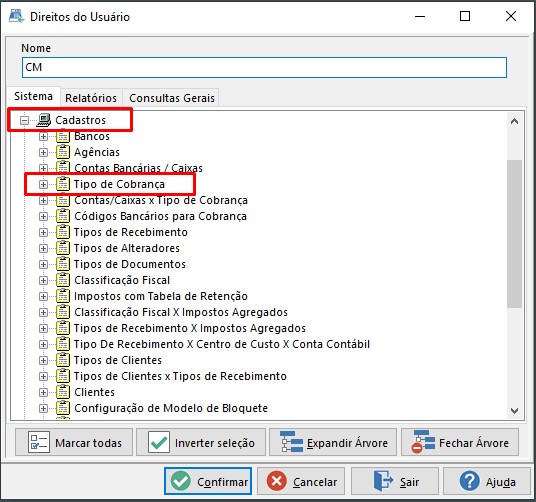The width and height of the screenshot is (536, 502).
Task: Click the Fechar Árvore button
Action: (460, 443)
